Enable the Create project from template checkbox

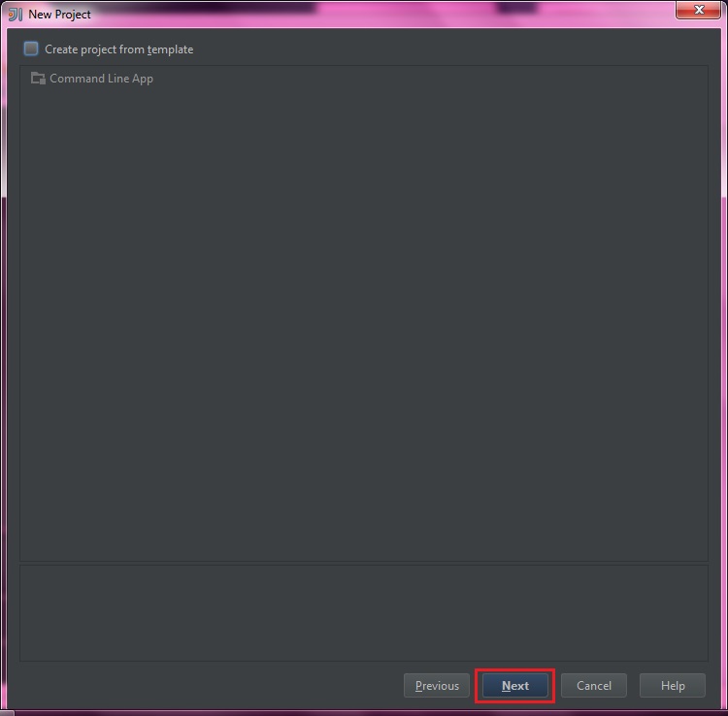pos(31,49)
